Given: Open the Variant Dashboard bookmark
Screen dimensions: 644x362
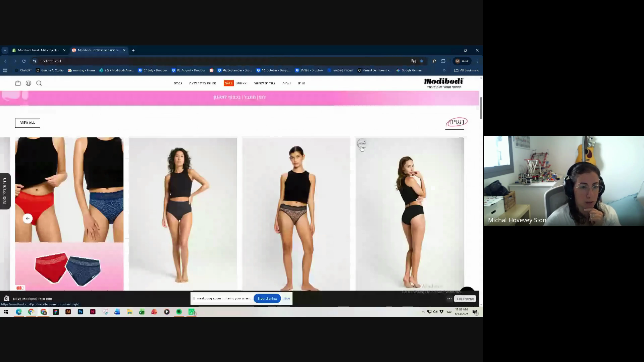Looking at the screenshot, I should pyautogui.click(x=374, y=70).
